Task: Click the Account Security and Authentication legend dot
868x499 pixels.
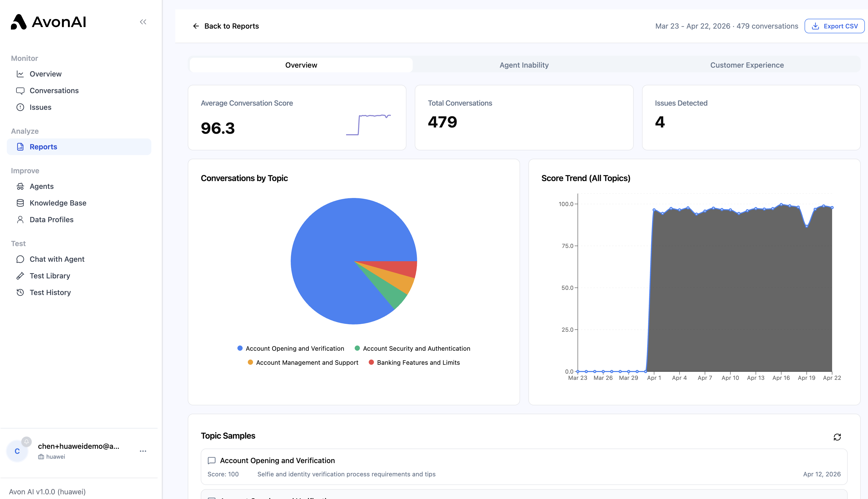Action: [357, 348]
